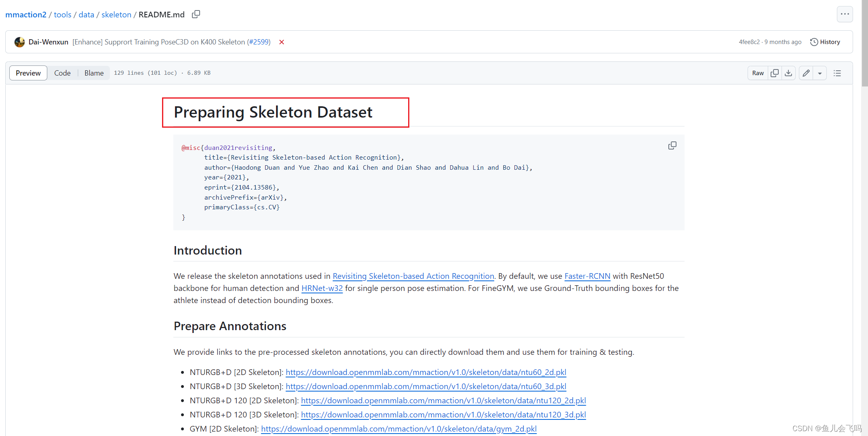Navigate to the mmaction2 repository root
The width and height of the screenshot is (868, 436).
[x=25, y=14]
